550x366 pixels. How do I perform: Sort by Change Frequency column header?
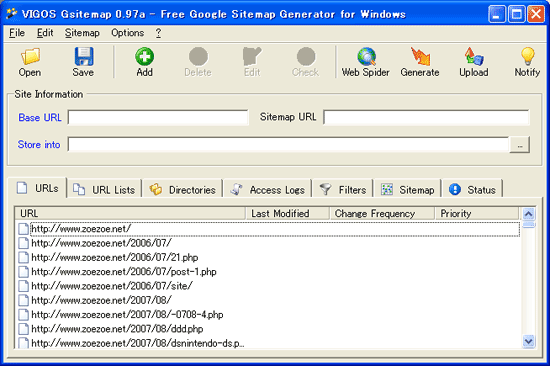(x=382, y=213)
